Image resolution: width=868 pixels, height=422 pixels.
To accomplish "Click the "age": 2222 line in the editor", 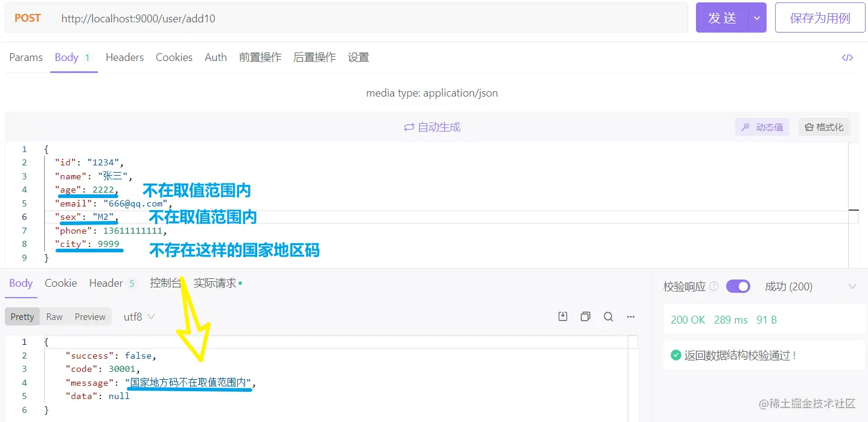I will click(x=86, y=190).
